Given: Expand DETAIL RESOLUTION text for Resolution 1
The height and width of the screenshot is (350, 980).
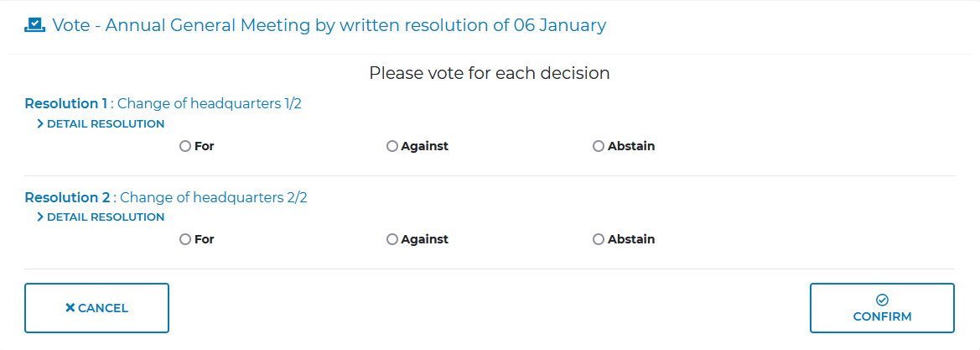Looking at the screenshot, I should tap(106, 123).
